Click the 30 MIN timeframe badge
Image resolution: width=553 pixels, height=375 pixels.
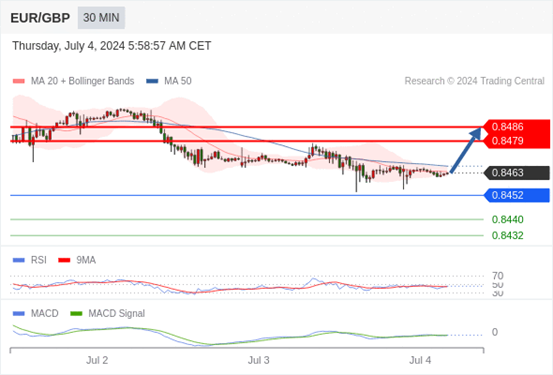(101, 18)
